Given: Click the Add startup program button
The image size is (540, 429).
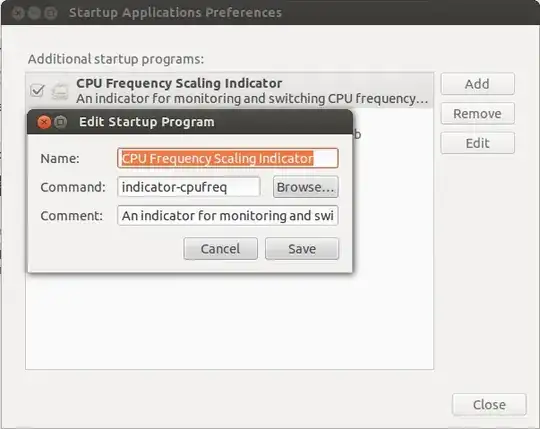Looking at the screenshot, I should coord(477,84).
